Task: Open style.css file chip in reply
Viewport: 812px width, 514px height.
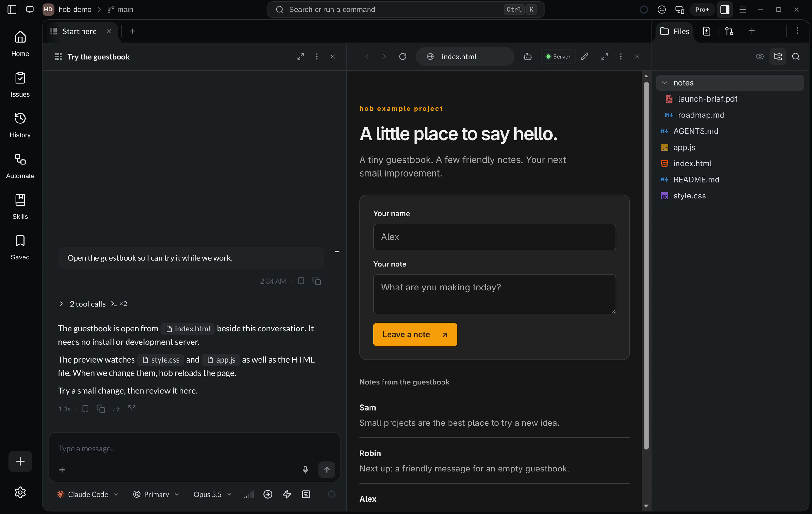Action: tap(160, 359)
